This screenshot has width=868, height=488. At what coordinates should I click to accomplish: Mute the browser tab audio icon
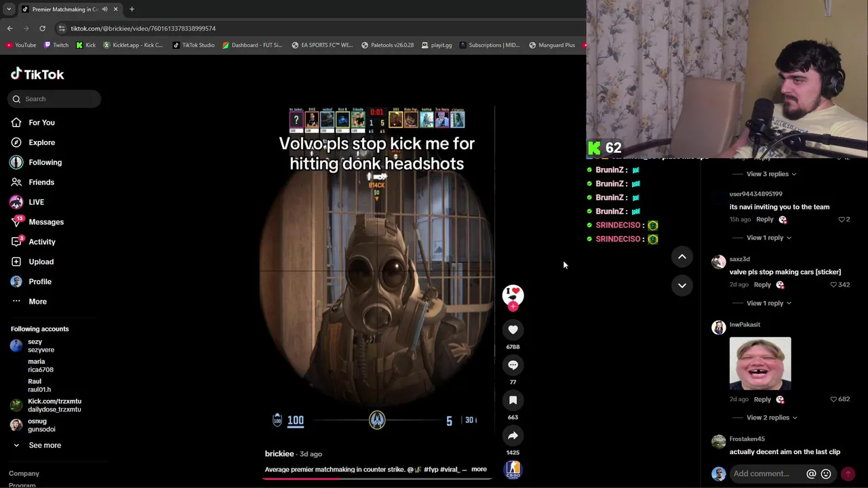(x=104, y=9)
